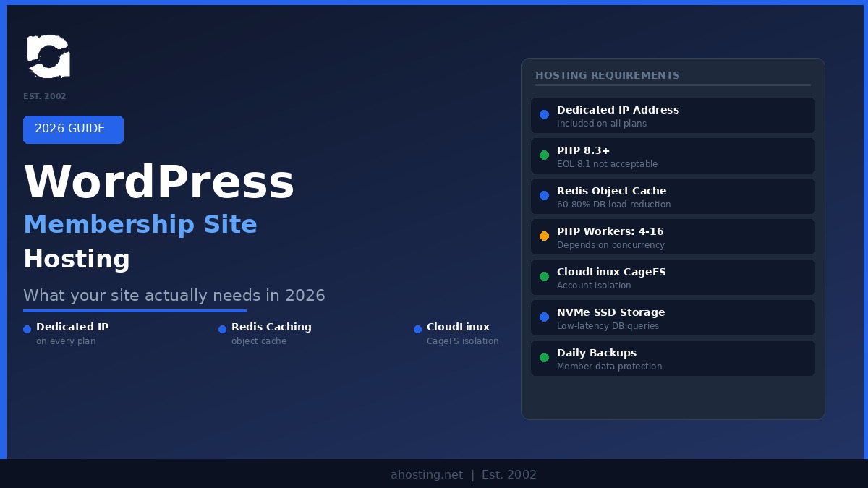The width and height of the screenshot is (868, 488).
Task: Click the blue dot beside Dedicated IP Address
Action: (x=544, y=114)
